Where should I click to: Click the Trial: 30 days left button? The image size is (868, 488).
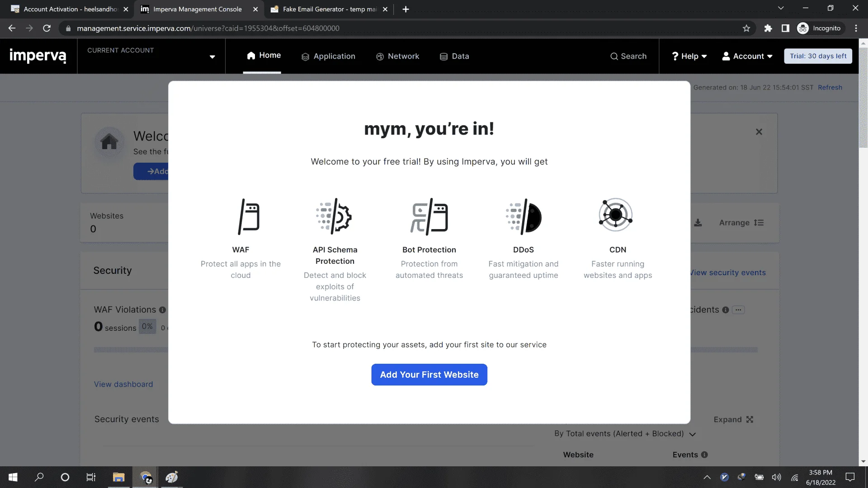coord(818,56)
